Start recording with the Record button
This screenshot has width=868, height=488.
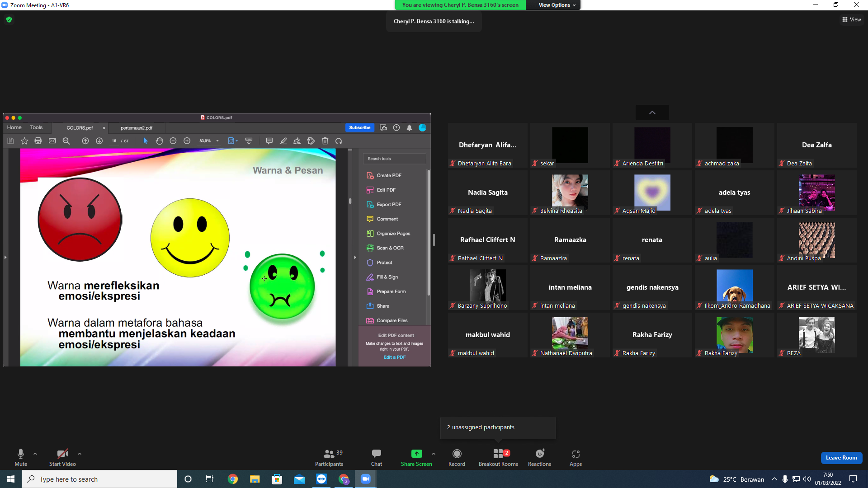coord(457,457)
